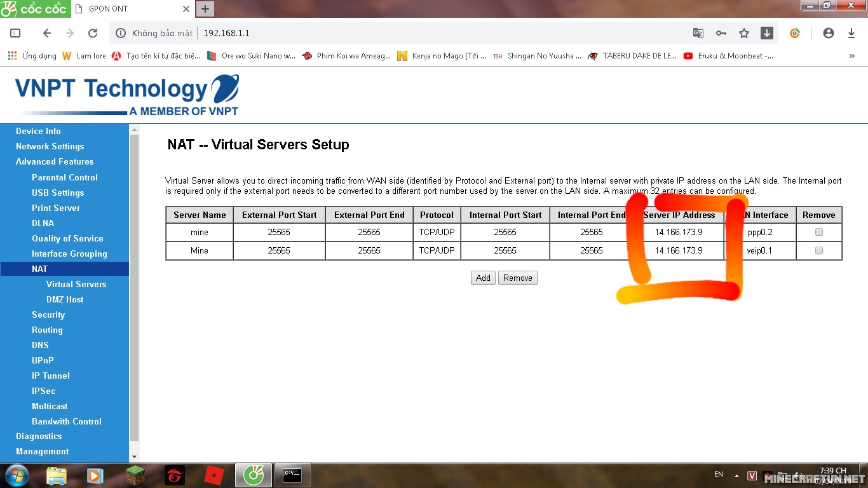Viewport: 868px width, 488px height.
Task: Expand the Diagnostics section in sidebar
Action: pos(39,436)
